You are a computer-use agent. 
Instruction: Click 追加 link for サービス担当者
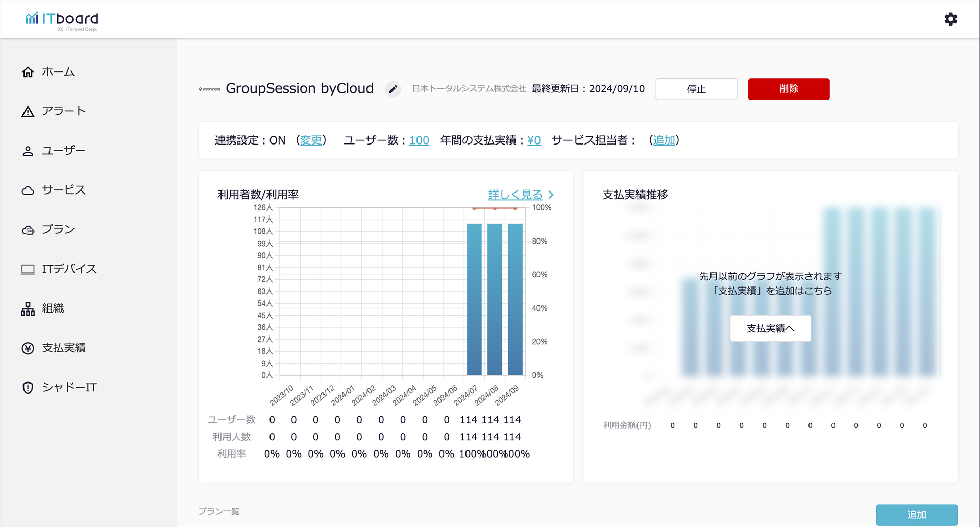(x=664, y=140)
